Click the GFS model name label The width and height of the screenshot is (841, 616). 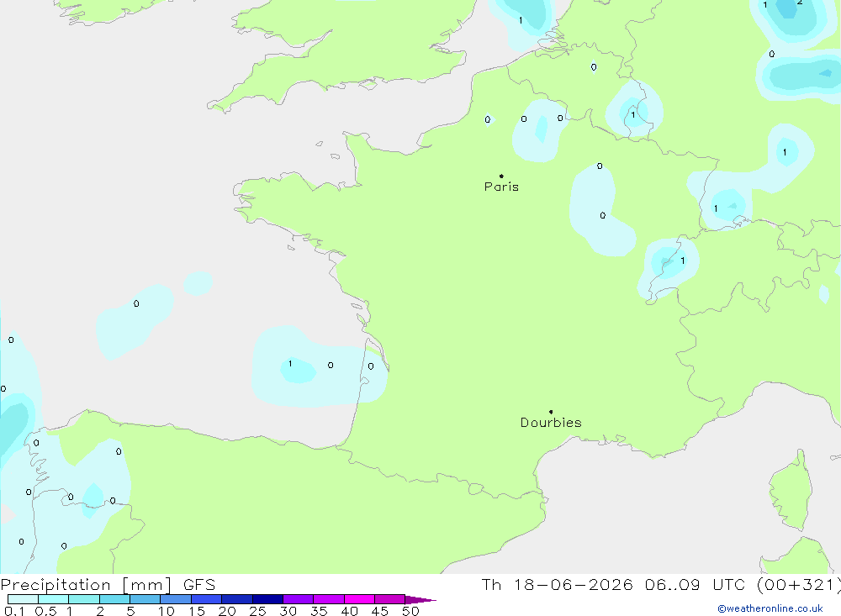(199, 585)
